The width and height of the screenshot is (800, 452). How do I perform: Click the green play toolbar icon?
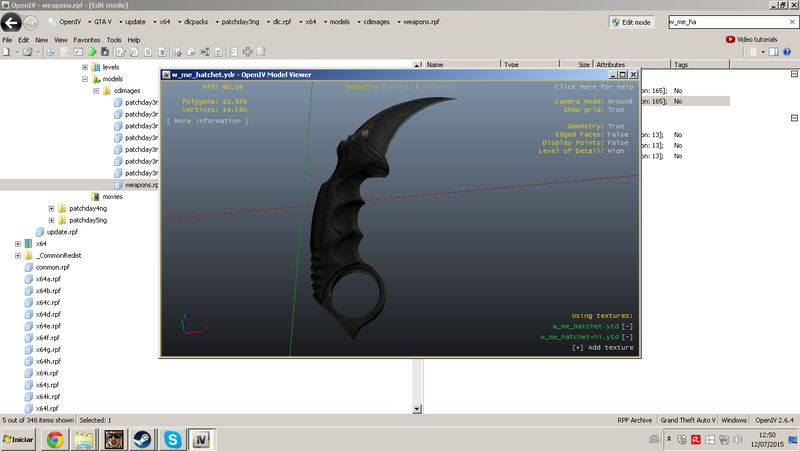tap(92, 51)
